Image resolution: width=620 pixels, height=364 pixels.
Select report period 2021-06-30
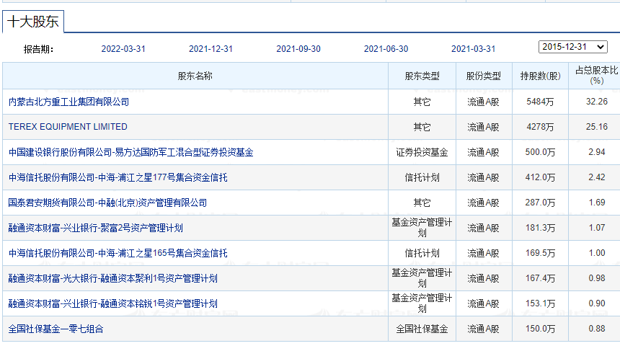386,49
